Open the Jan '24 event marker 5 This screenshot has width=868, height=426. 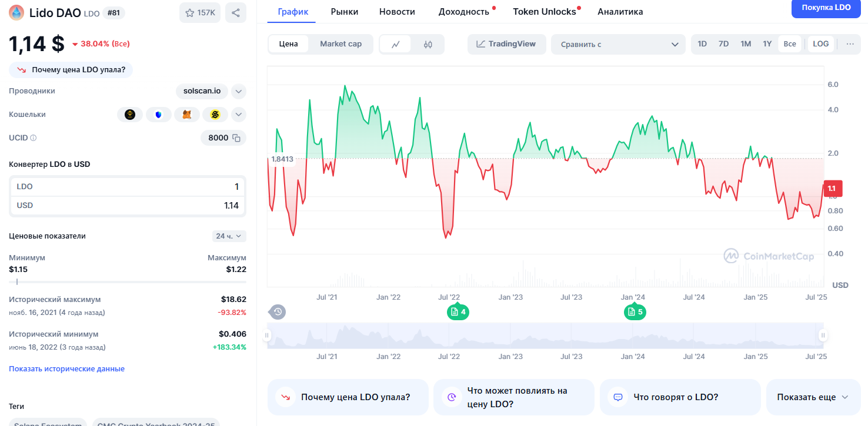pyautogui.click(x=635, y=312)
